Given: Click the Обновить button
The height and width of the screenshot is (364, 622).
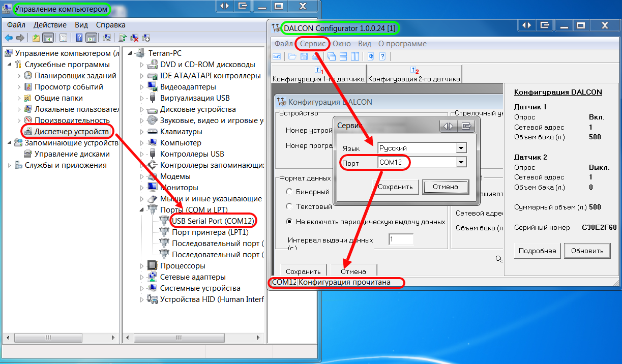Looking at the screenshot, I should pos(587,251).
